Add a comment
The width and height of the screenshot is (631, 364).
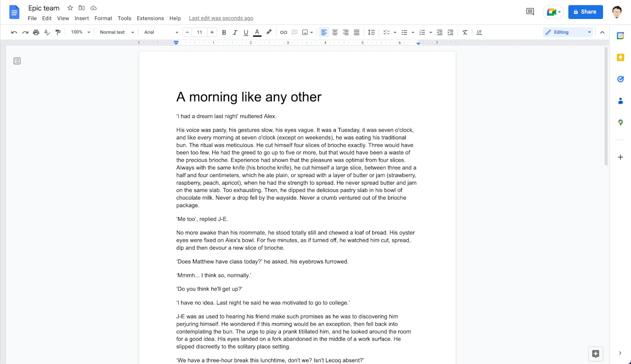coord(294,32)
